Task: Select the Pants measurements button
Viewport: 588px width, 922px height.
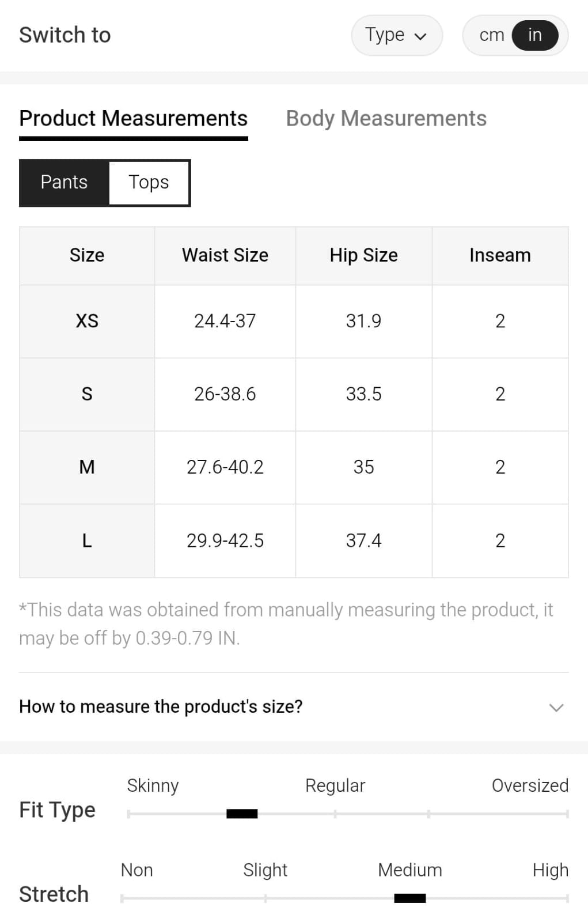Action: 64,183
